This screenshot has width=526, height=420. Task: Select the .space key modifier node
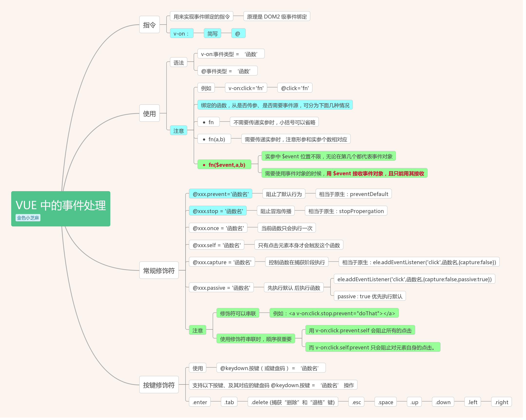[x=385, y=402]
